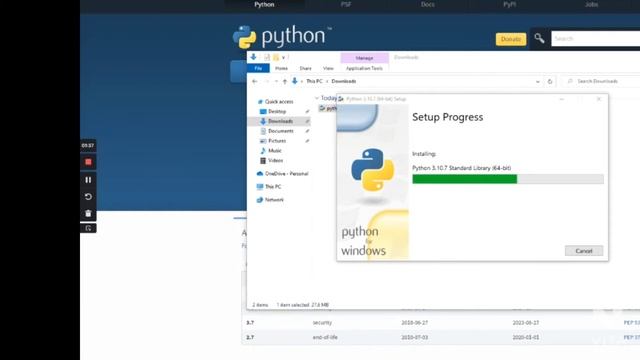Select Videos in navigation pane
The height and width of the screenshot is (360, 640).
[275, 160]
